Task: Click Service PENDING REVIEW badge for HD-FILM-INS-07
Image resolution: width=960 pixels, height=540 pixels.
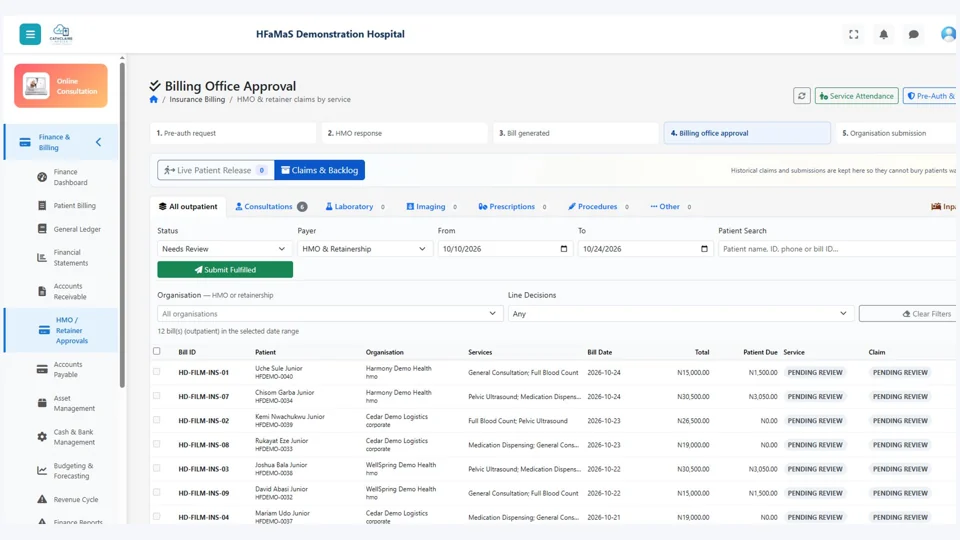Action: tap(815, 397)
